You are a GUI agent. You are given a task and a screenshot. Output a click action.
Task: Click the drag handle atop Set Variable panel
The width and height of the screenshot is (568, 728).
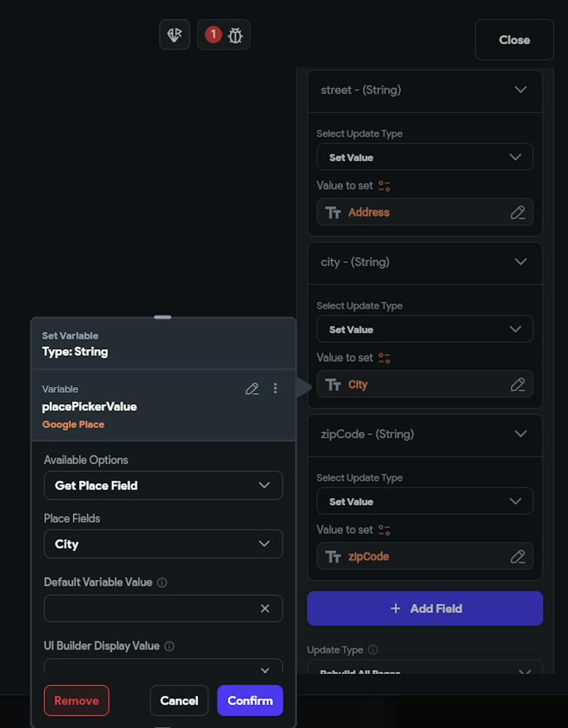tap(162, 317)
